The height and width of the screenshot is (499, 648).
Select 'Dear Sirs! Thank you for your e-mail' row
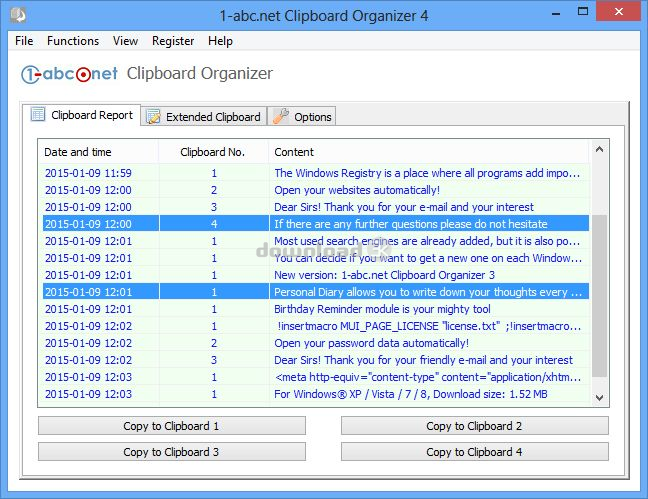tap(316, 207)
